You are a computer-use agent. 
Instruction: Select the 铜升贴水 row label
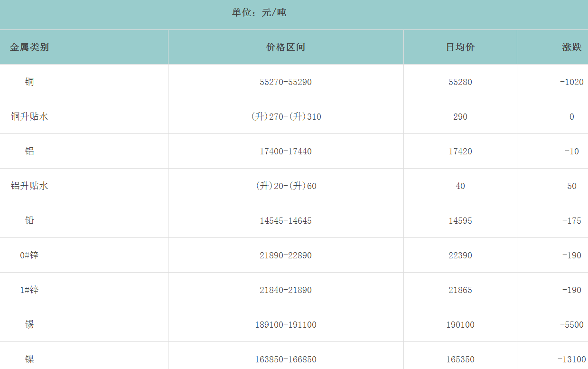[29, 116]
